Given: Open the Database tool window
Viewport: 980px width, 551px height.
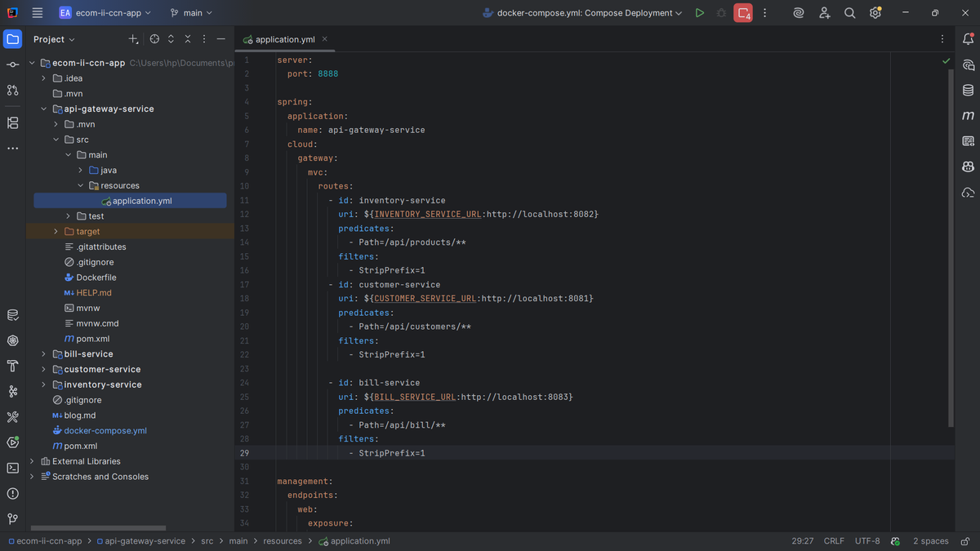Looking at the screenshot, I should 968,90.
